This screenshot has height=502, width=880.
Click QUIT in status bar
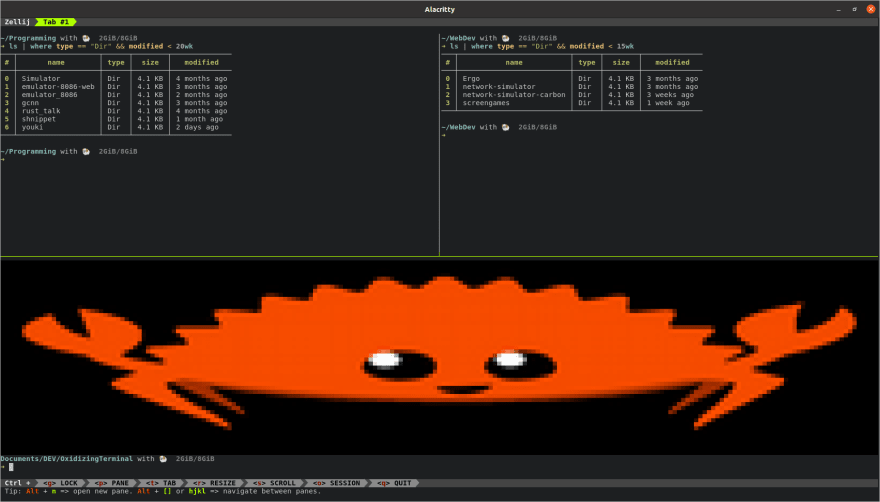[x=394, y=483]
